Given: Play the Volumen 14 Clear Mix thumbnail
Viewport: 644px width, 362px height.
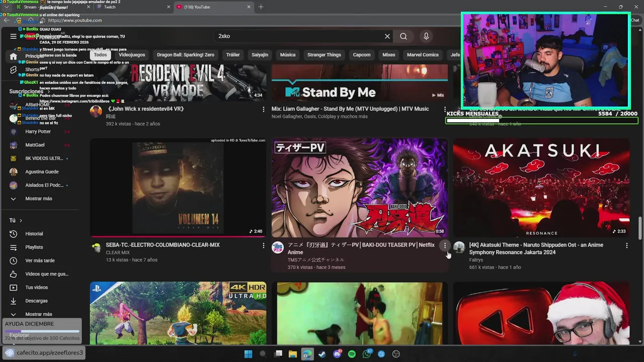Looking at the screenshot, I should coord(178,188).
